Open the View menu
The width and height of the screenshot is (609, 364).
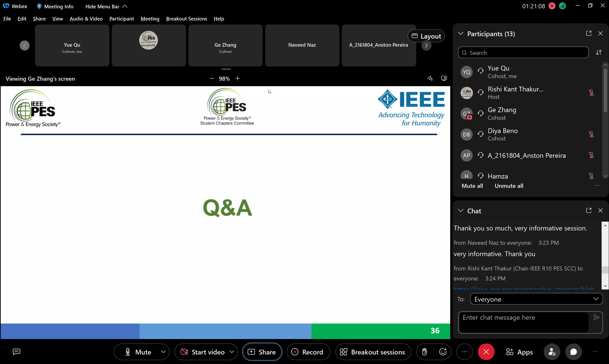[x=58, y=19]
